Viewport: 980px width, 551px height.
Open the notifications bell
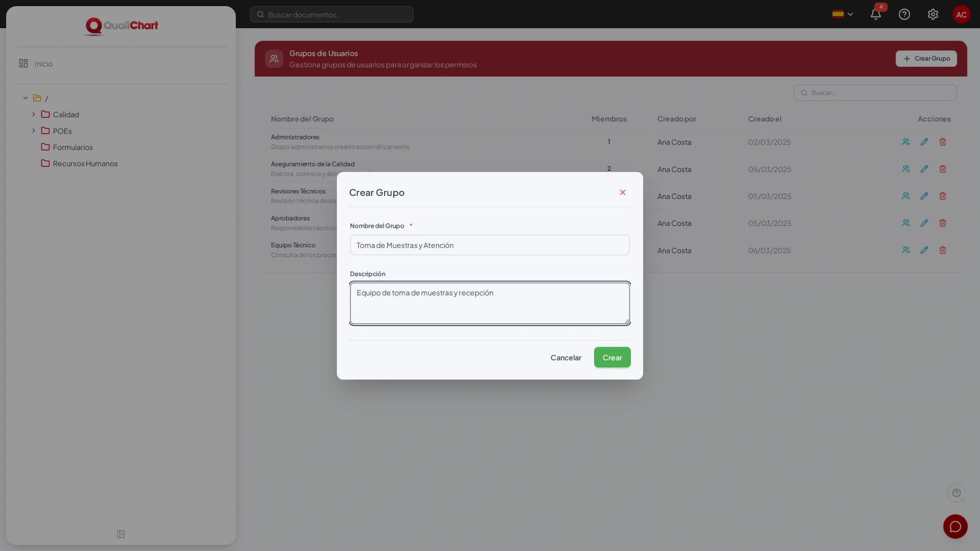pos(876,14)
